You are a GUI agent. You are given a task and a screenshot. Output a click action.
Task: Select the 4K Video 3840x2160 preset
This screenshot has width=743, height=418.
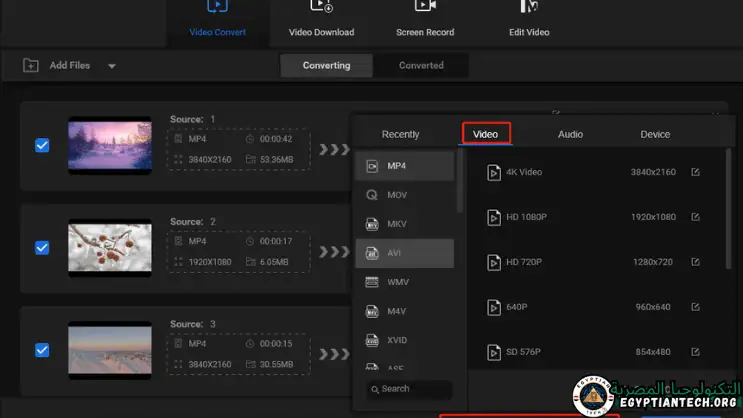[x=595, y=172]
